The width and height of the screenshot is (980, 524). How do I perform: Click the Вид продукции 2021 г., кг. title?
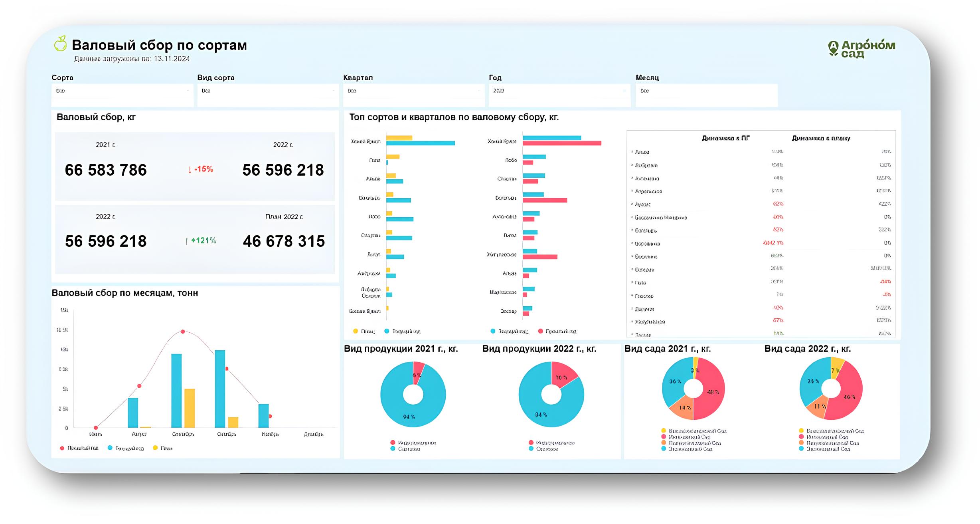tap(401, 349)
